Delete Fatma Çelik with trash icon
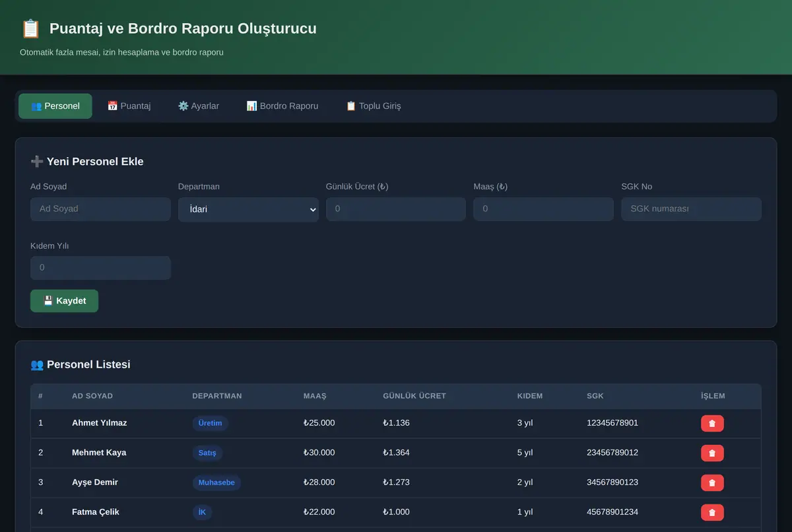Image resolution: width=792 pixels, height=532 pixels. point(712,512)
